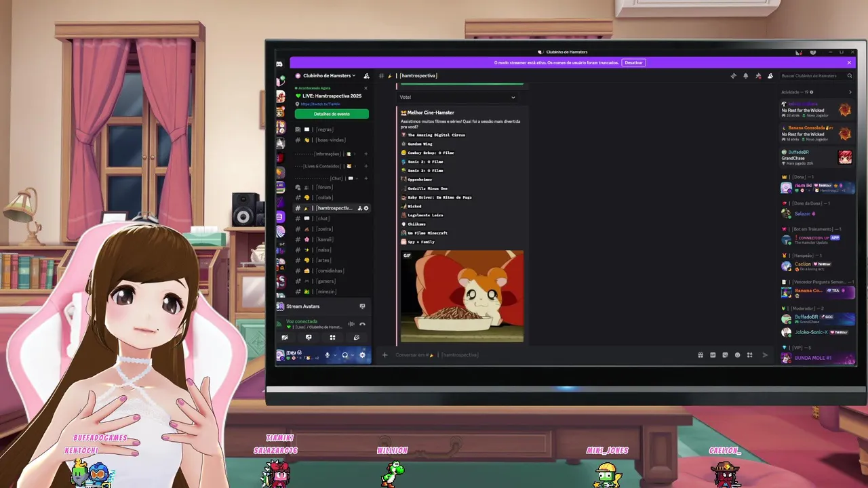The width and height of the screenshot is (868, 488).
Task: Open BuffadoBR GrandChase activity card
Action: click(817, 158)
